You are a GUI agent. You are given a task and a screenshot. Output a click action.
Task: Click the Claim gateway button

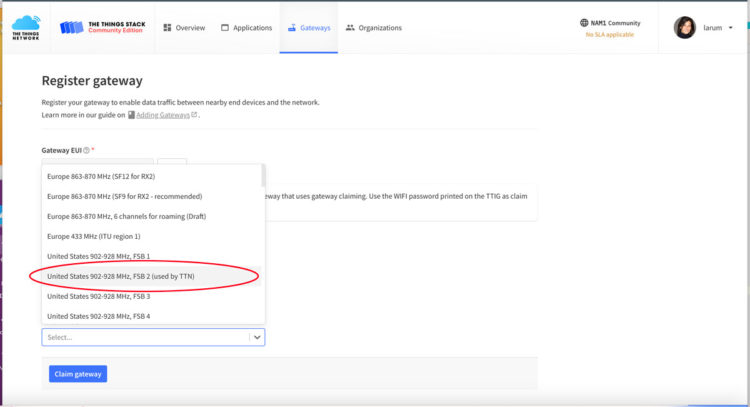coord(78,374)
